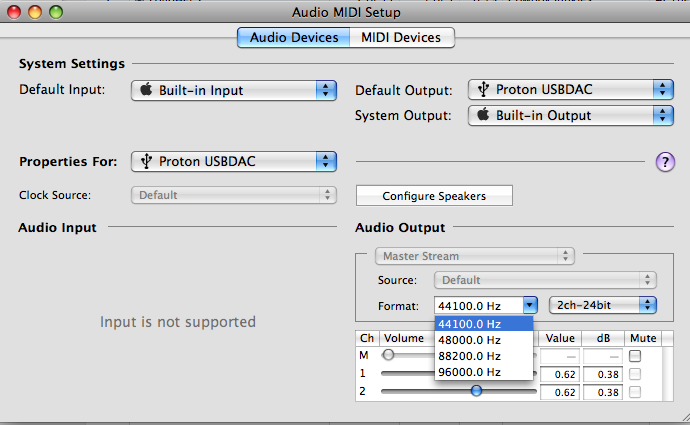Click the master volume slider knob
Screen dimensions: 690x425
pos(389,355)
